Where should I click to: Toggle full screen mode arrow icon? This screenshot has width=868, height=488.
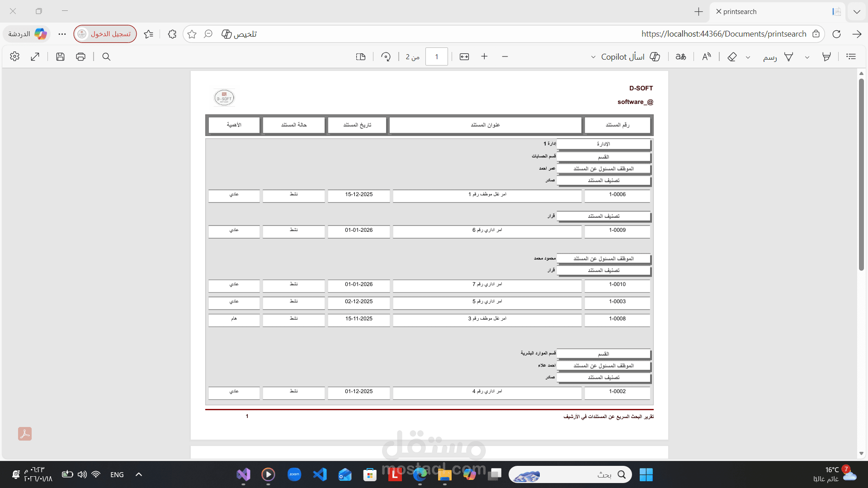click(35, 56)
